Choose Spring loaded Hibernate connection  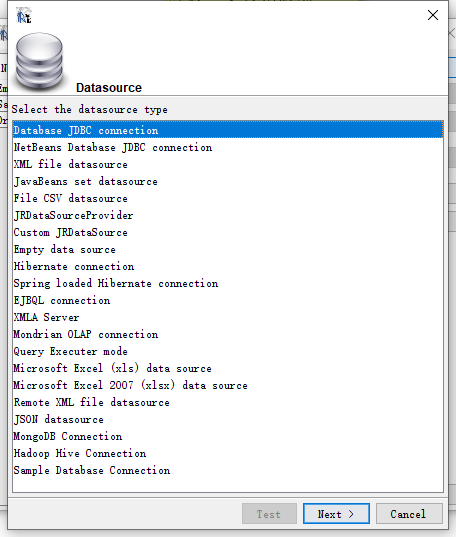228,284
